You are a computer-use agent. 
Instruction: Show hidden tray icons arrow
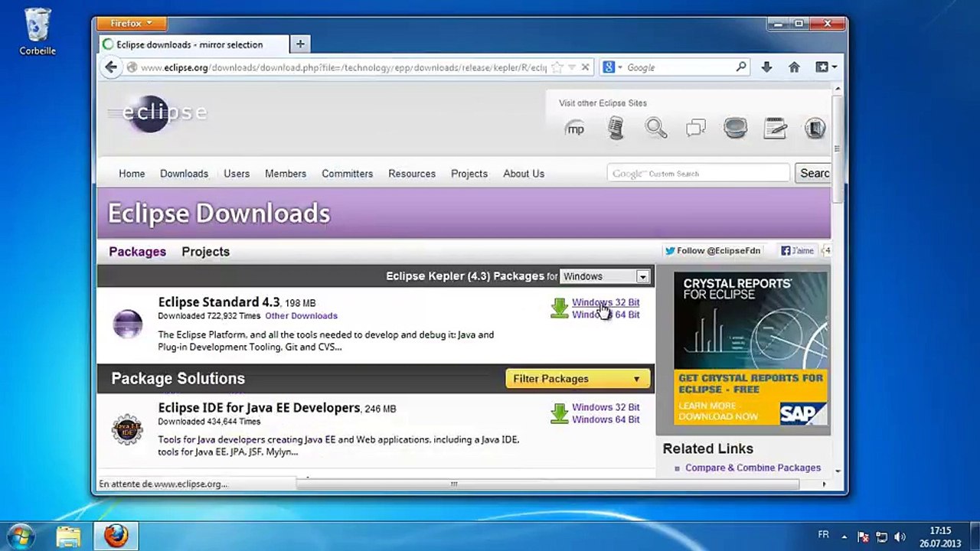tap(844, 536)
